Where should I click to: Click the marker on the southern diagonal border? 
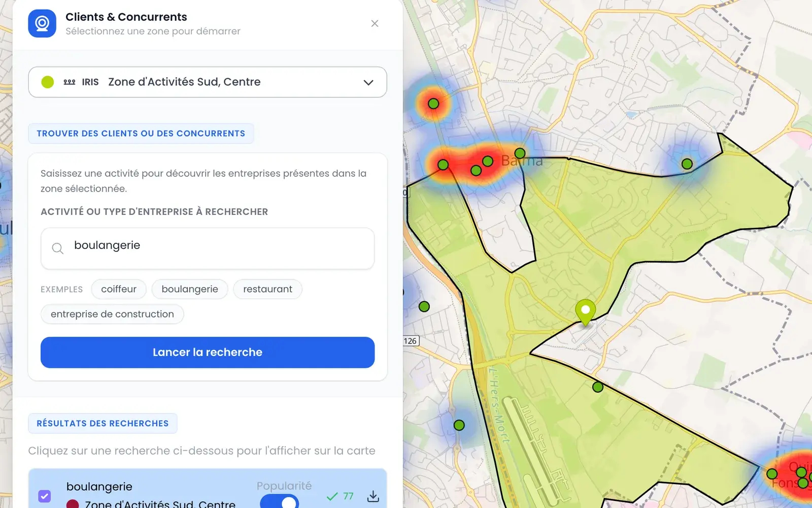(x=598, y=387)
